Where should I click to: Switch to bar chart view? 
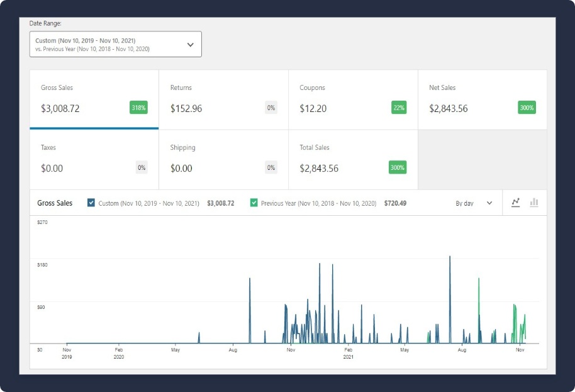[534, 203]
